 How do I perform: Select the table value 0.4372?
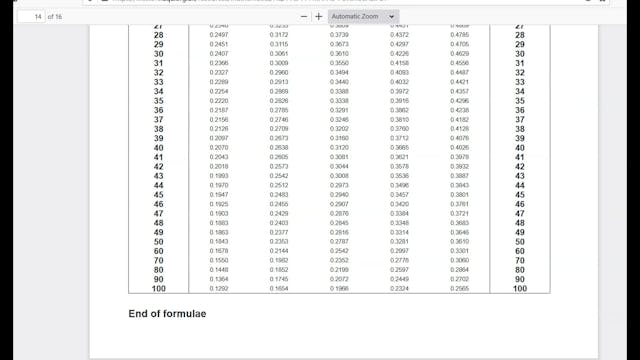click(x=399, y=35)
